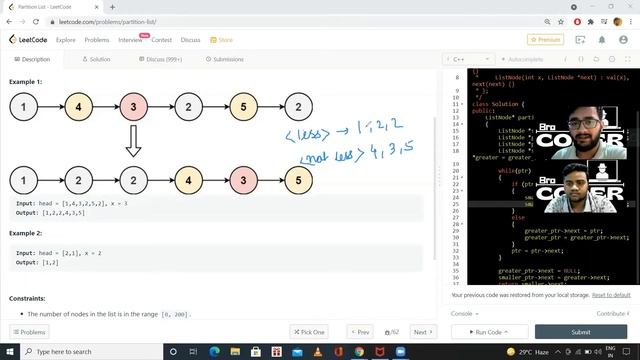Open LeetCode notifications bell
This screenshot has width=640, height=360.
[602, 40]
